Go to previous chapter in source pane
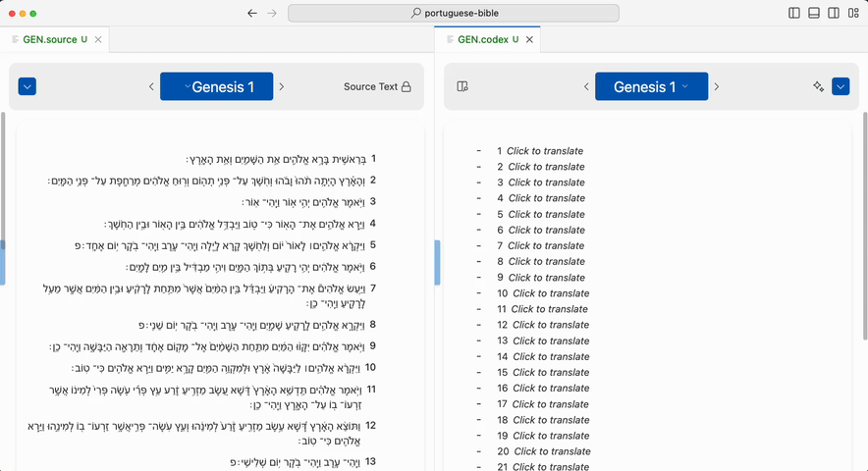The height and width of the screenshot is (471, 868). [151, 86]
